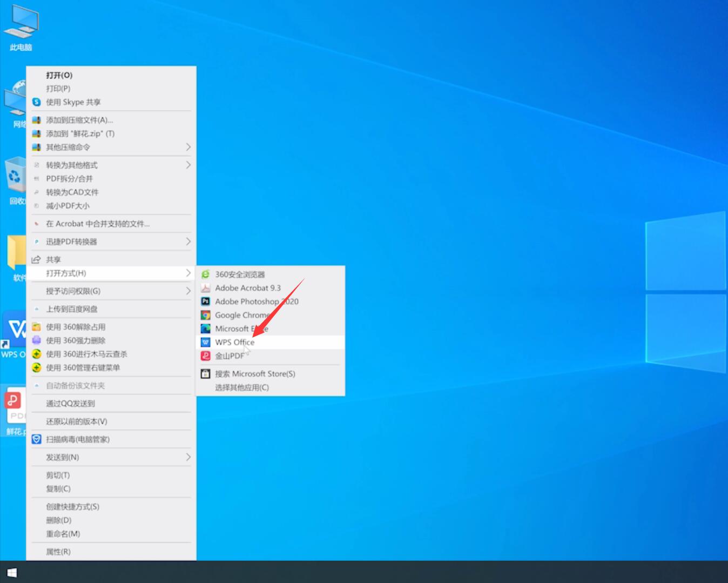Choose 重命名(M) from the context menu

(x=111, y=533)
